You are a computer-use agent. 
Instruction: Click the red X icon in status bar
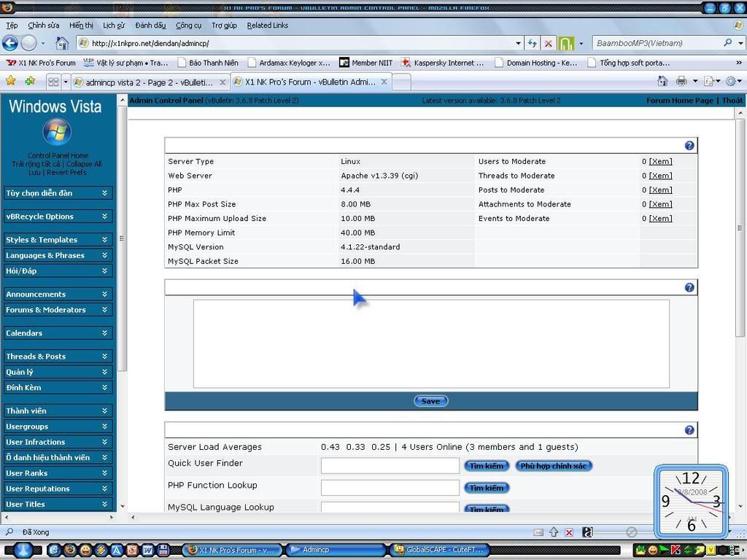pyautogui.click(x=569, y=532)
